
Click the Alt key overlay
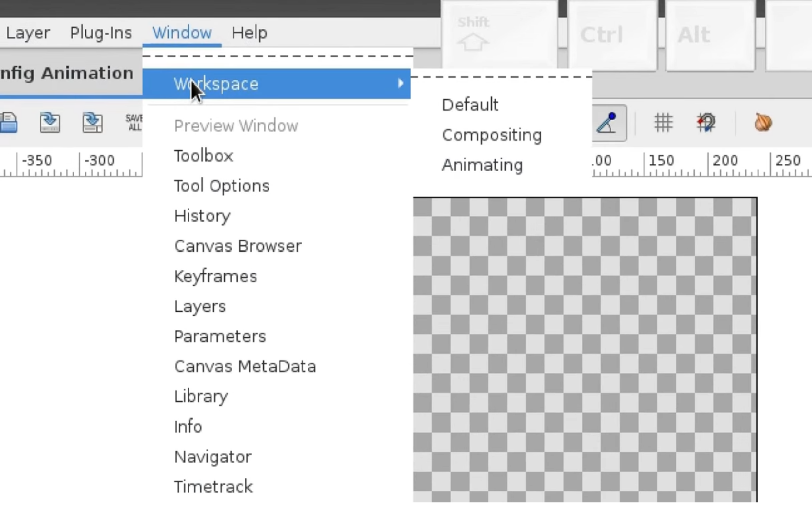(710, 35)
